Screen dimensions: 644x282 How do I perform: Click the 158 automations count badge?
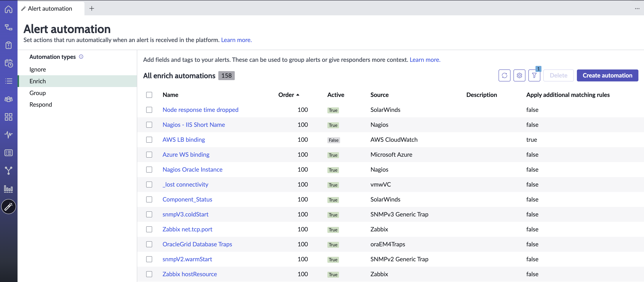(x=226, y=76)
